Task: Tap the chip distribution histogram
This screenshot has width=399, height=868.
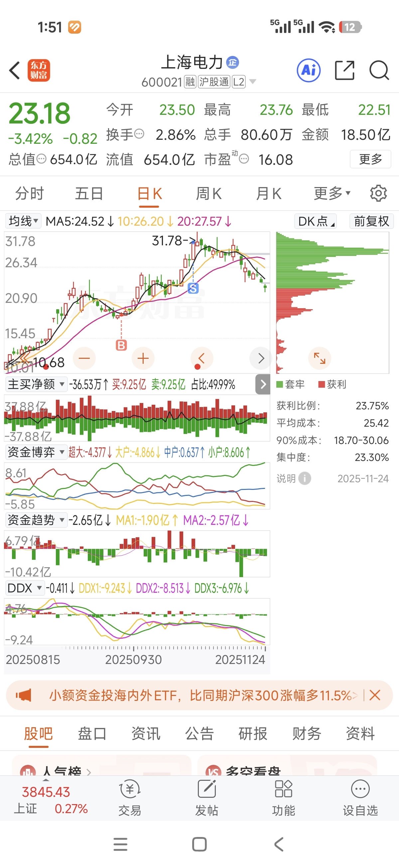Action: coord(332,302)
